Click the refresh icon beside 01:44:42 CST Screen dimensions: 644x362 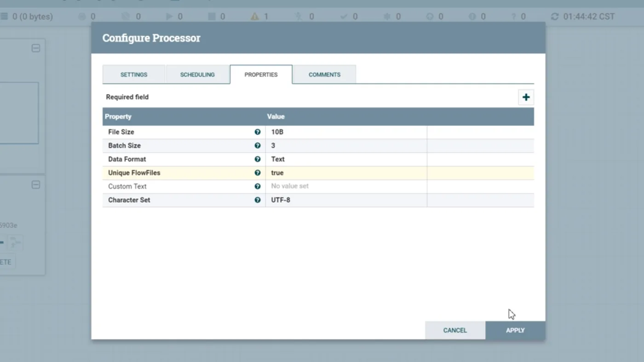click(x=554, y=17)
